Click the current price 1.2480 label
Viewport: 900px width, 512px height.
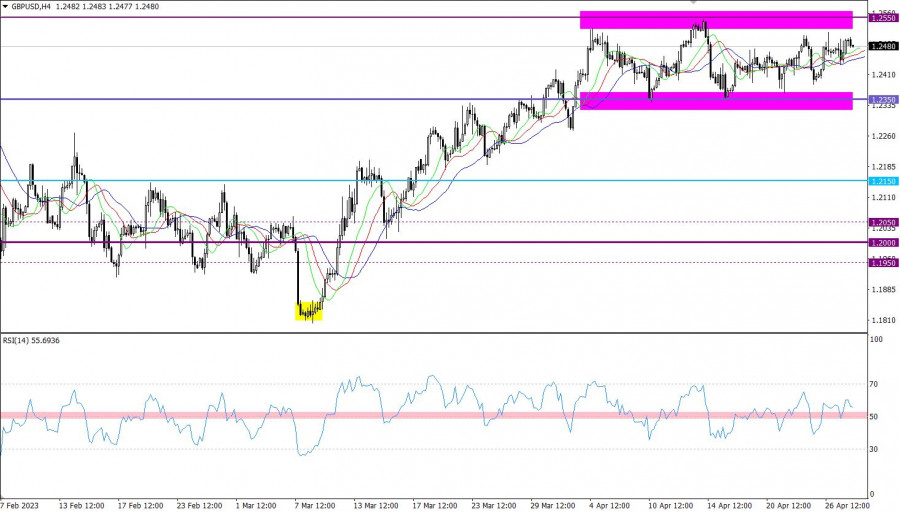tap(882, 46)
